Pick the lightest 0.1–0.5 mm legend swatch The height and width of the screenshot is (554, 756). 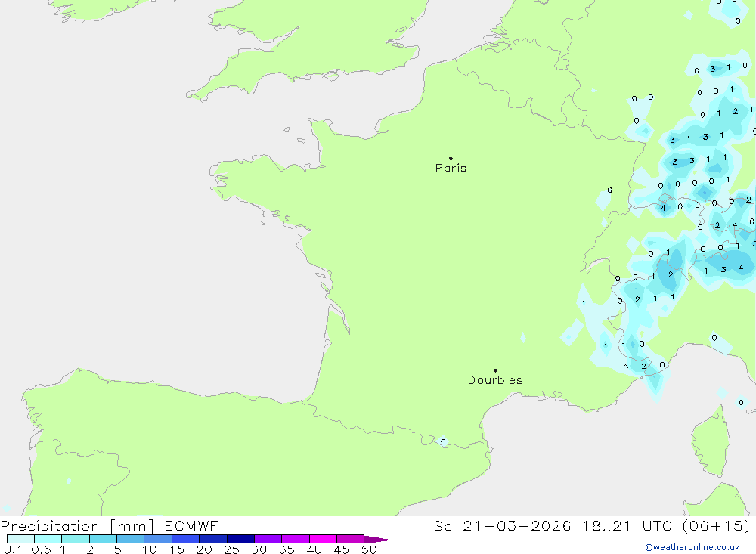[20, 539]
